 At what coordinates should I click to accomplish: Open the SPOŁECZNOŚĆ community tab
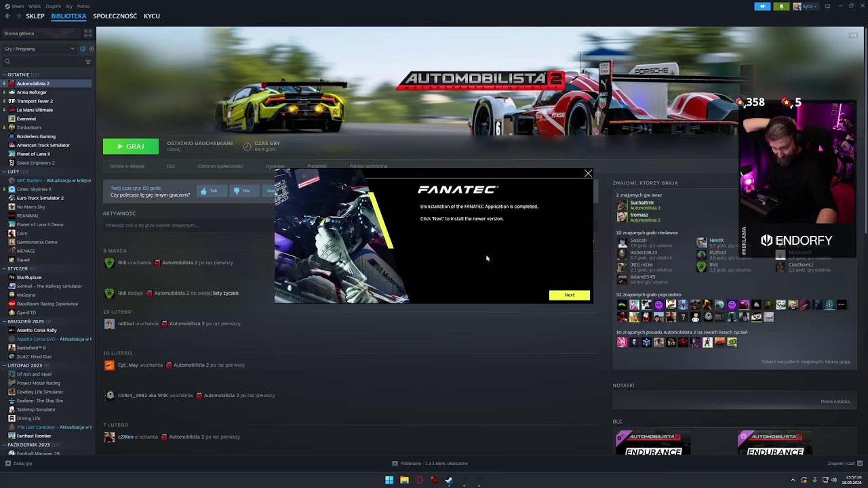coord(115,16)
